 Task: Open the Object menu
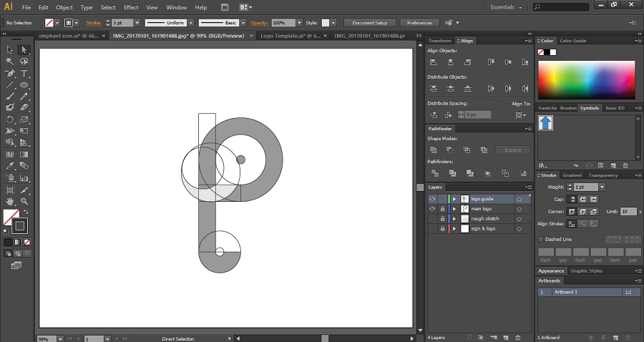(64, 7)
